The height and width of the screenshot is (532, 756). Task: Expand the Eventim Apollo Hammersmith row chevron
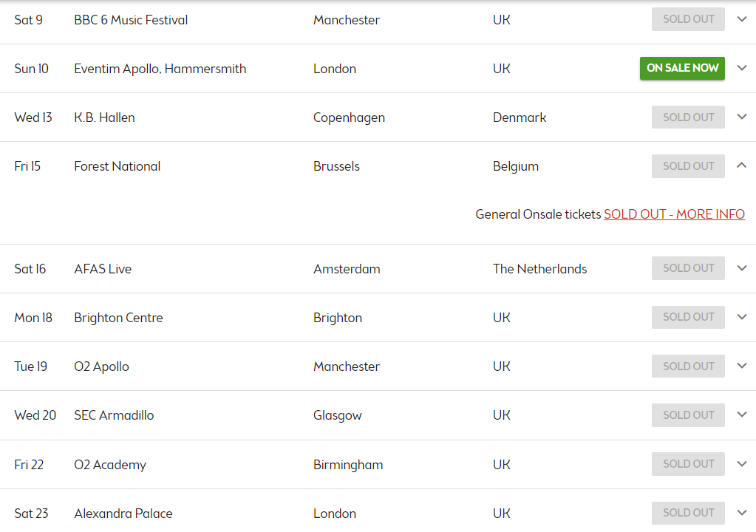[742, 68]
